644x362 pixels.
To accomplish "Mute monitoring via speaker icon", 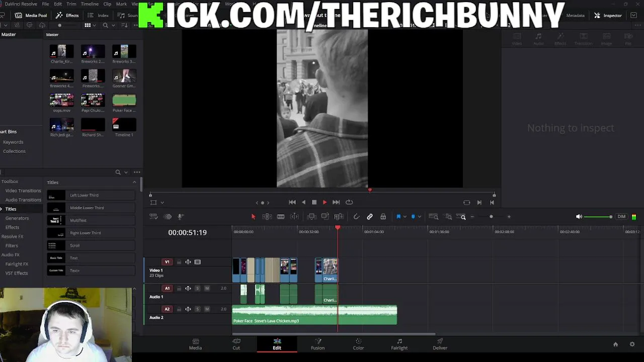I will 579,217.
